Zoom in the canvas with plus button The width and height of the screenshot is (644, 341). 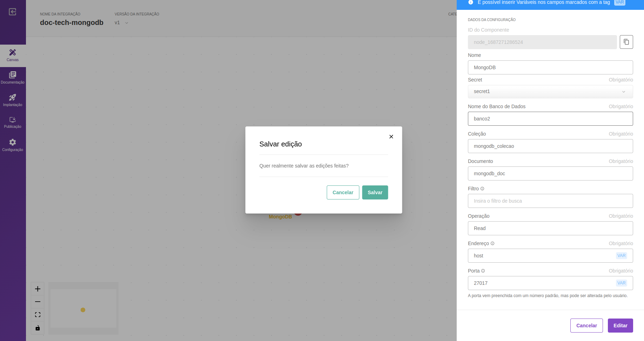pyautogui.click(x=38, y=289)
